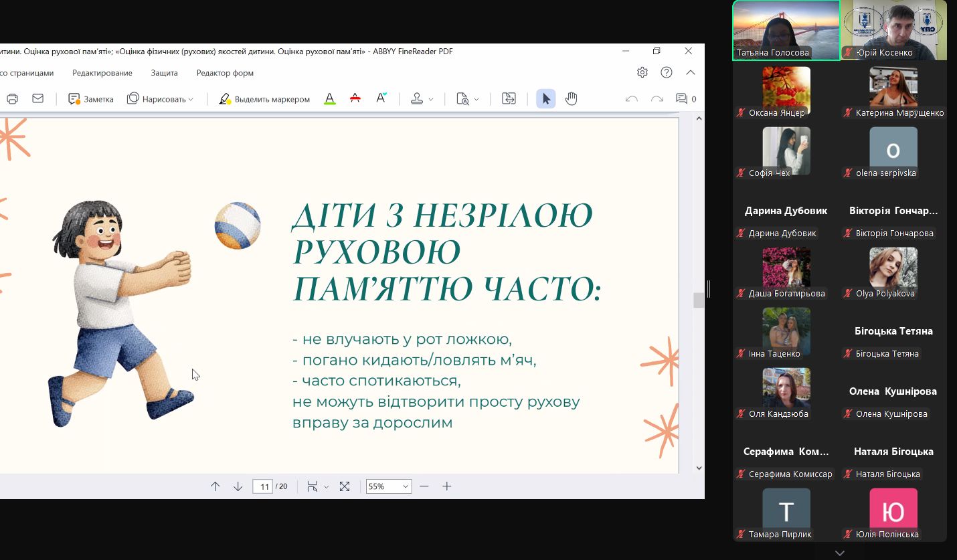957x560 pixels.
Task: Click the Print icon in toolbar
Action: [12, 99]
